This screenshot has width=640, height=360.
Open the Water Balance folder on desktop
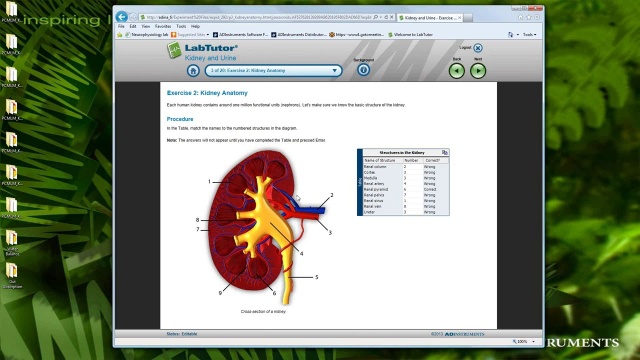coord(12,242)
